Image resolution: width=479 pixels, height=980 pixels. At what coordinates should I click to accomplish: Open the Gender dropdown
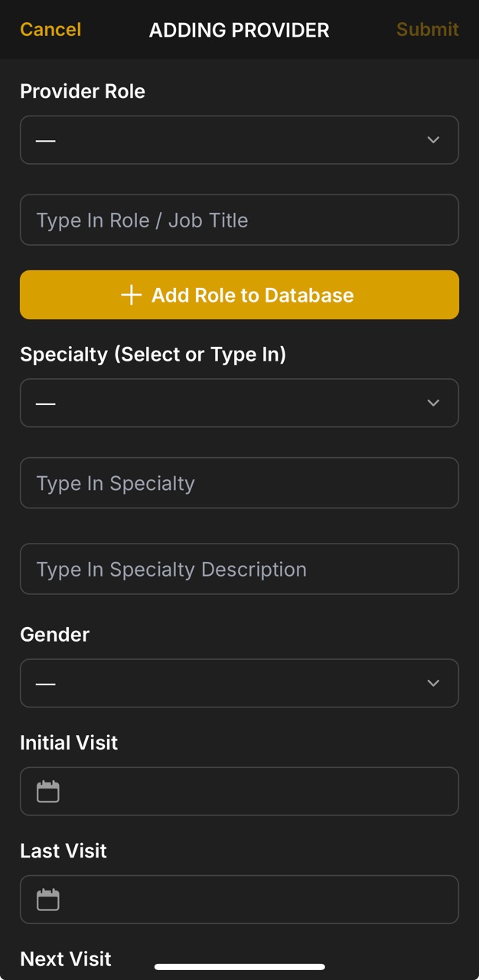[x=239, y=683]
